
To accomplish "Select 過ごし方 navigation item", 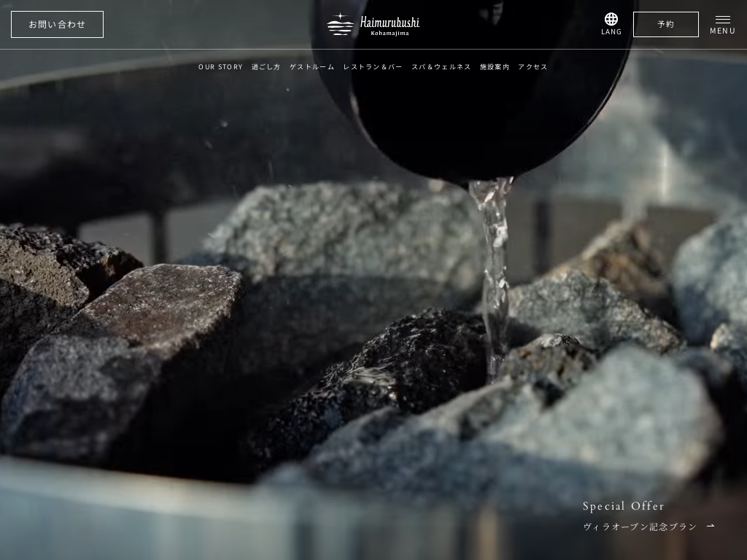I will pyautogui.click(x=266, y=67).
